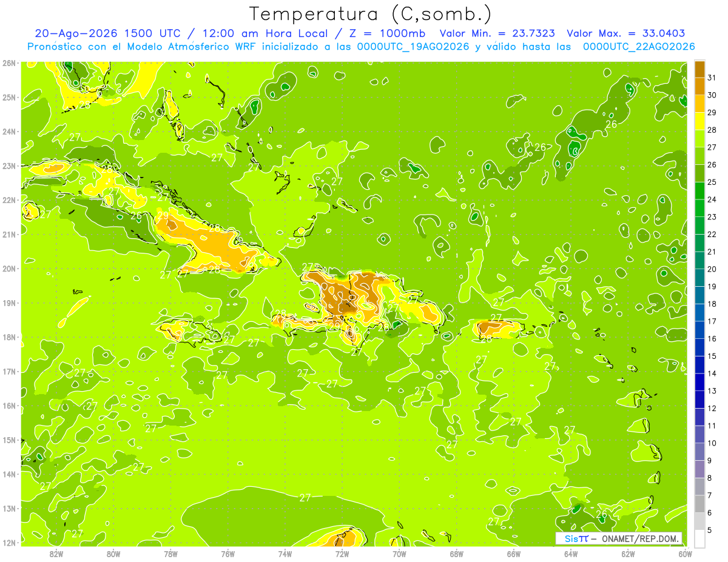Image resolution: width=728 pixels, height=562 pixels.
Task: Click the '24N' latitude axis label
Action: (x=9, y=132)
